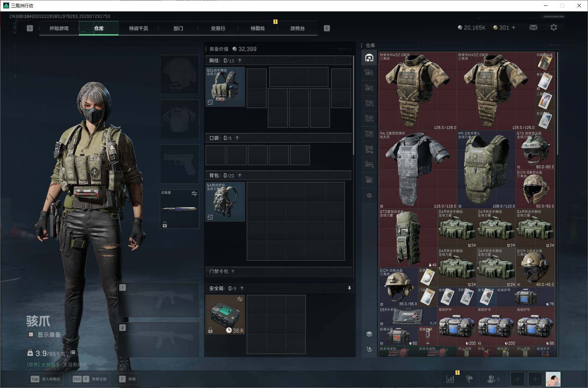This screenshot has width=588, height=388.
Task: Select the DICH-1战术头盔 helmet
Action: (x=535, y=267)
